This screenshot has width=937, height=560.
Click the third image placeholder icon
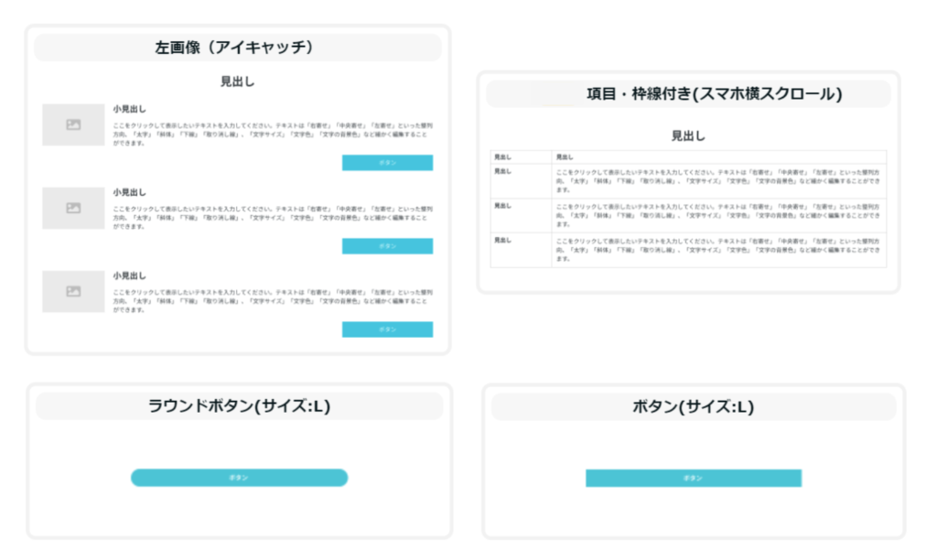(73, 291)
